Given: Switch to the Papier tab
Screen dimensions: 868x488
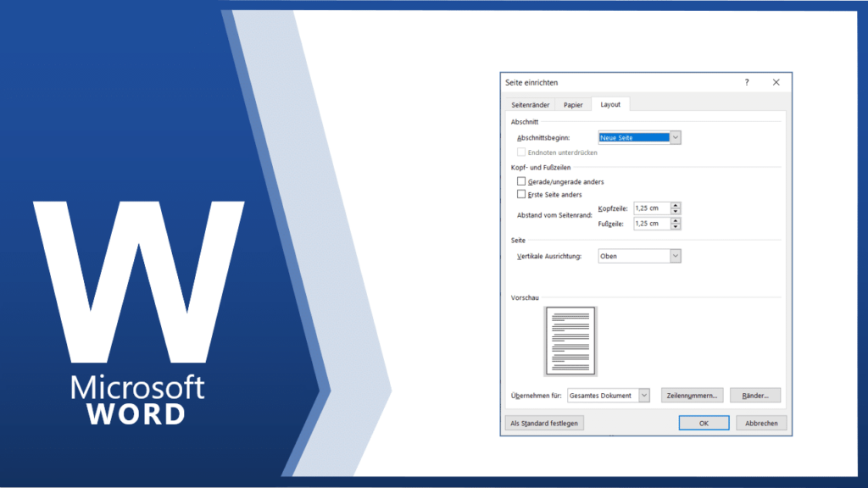Looking at the screenshot, I should click(x=573, y=104).
